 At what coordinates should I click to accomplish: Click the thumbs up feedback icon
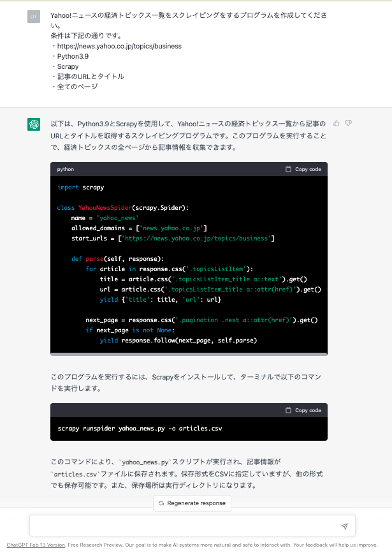(337, 123)
